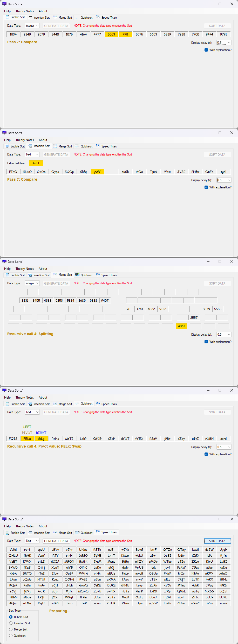Screen dimensions: 238x644
Task: Open Help menu in window showing 5563 highlighted
Action: 7,11
